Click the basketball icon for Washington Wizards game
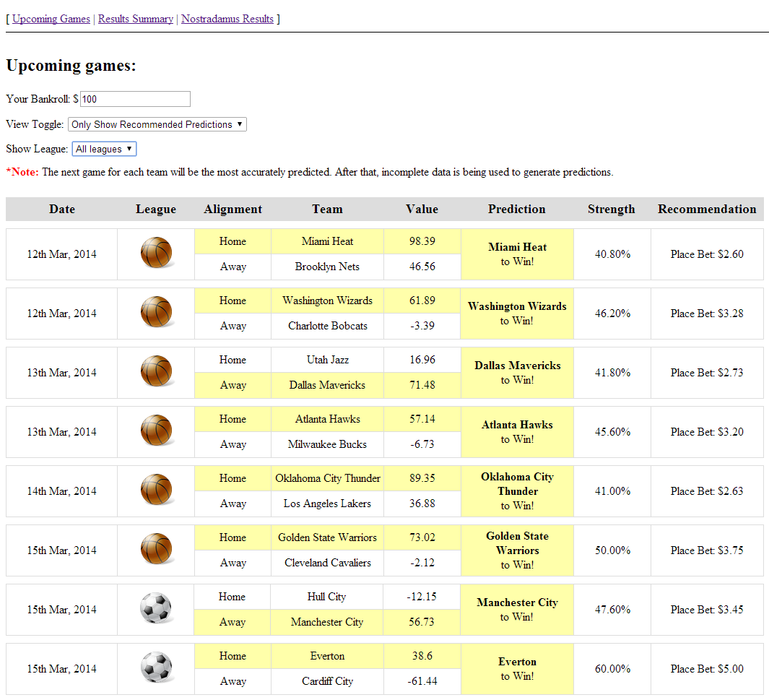The width and height of the screenshot is (769, 700). tap(157, 313)
